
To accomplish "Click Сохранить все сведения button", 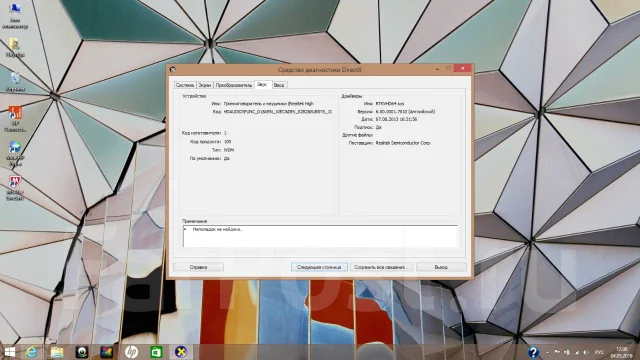I will [x=381, y=267].
